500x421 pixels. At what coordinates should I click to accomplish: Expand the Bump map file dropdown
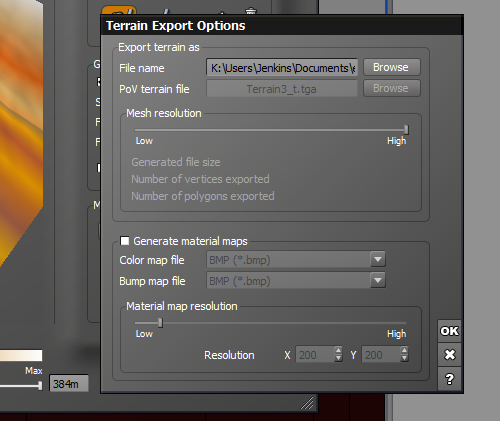tap(378, 280)
